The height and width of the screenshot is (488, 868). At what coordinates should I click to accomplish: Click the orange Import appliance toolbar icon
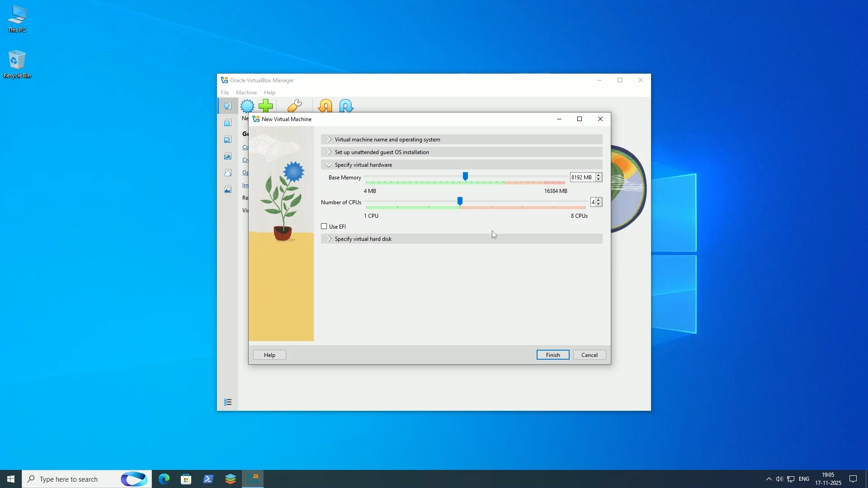click(325, 105)
